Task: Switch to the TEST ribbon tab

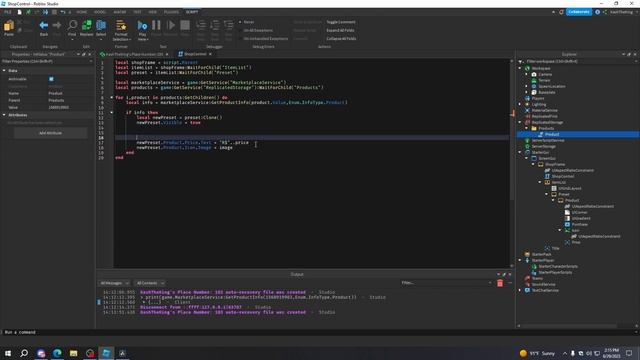Action: [138, 12]
